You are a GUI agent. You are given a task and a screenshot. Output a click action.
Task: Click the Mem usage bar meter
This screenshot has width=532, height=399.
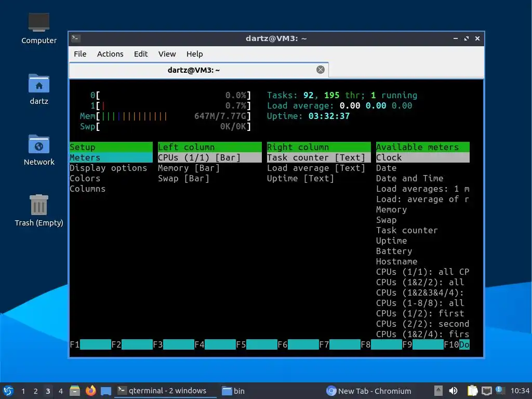pyautogui.click(x=166, y=116)
